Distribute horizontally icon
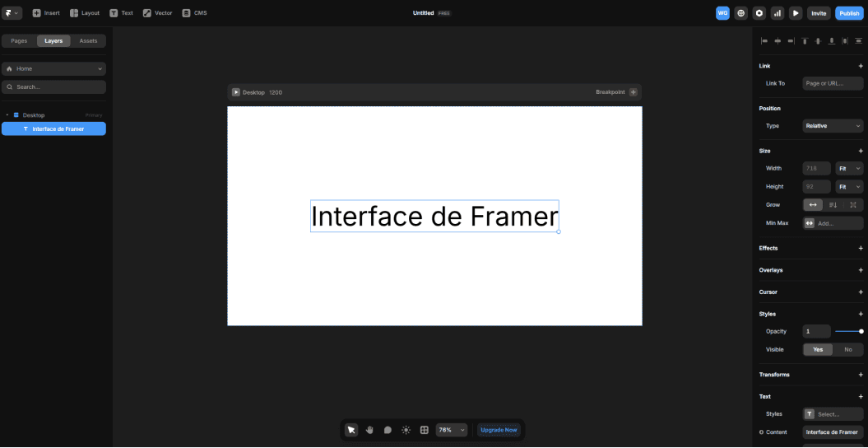Viewport: 868px width, 448px height. tap(845, 41)
